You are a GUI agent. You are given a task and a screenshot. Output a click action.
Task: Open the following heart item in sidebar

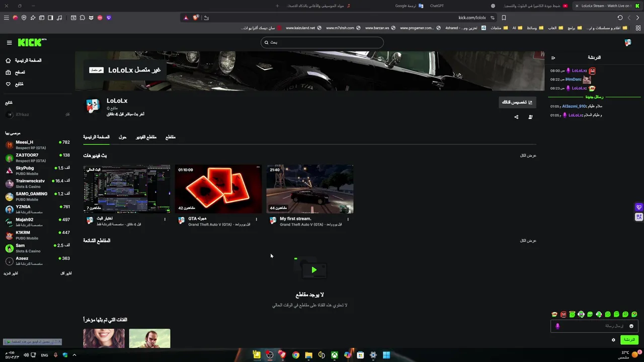15,84
